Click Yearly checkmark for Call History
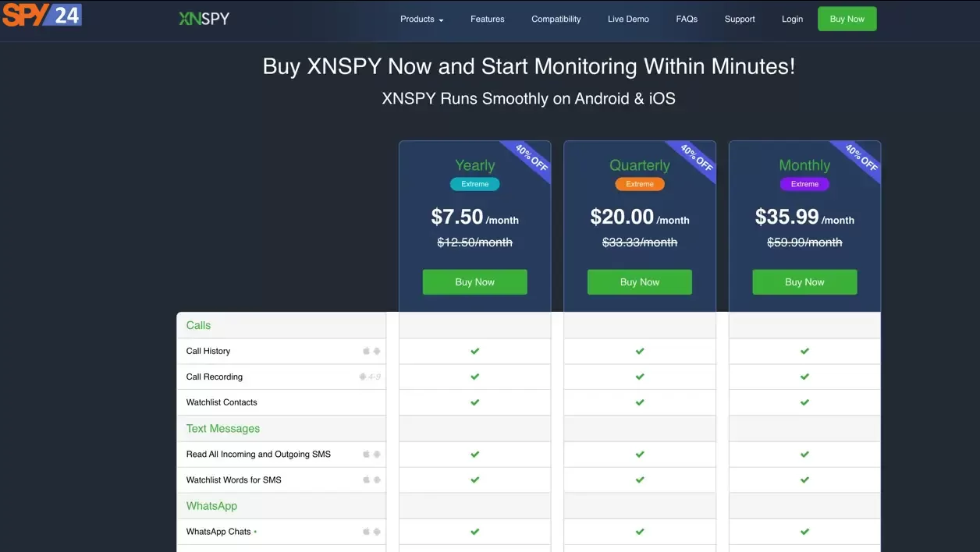The width and height of the screenshot is (980, 552). pos(474,351)
